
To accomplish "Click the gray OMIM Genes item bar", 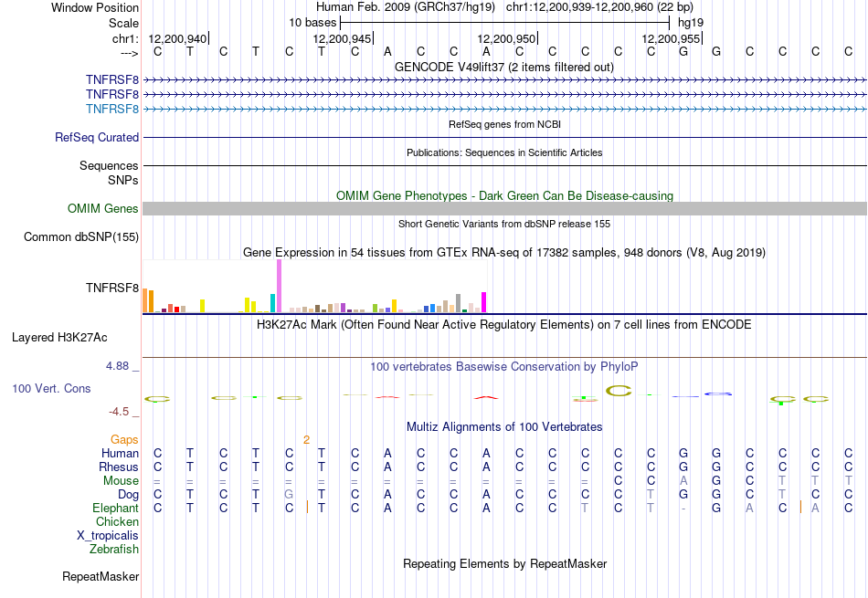I will tap(504, 208).
